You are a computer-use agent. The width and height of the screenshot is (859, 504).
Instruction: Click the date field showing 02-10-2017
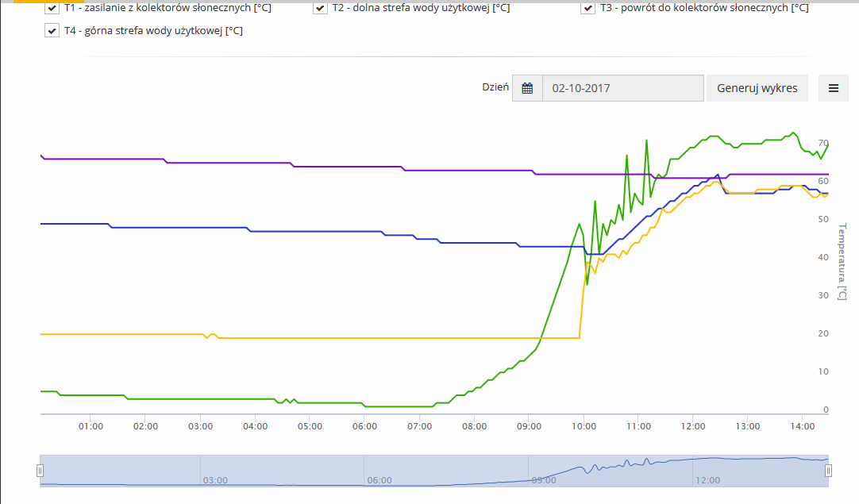[622, 88]
